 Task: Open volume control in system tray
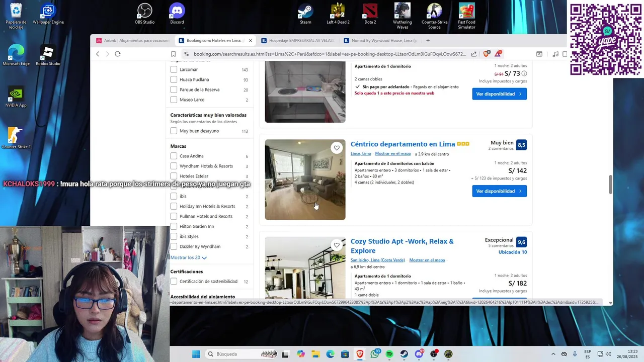[608, 354]
